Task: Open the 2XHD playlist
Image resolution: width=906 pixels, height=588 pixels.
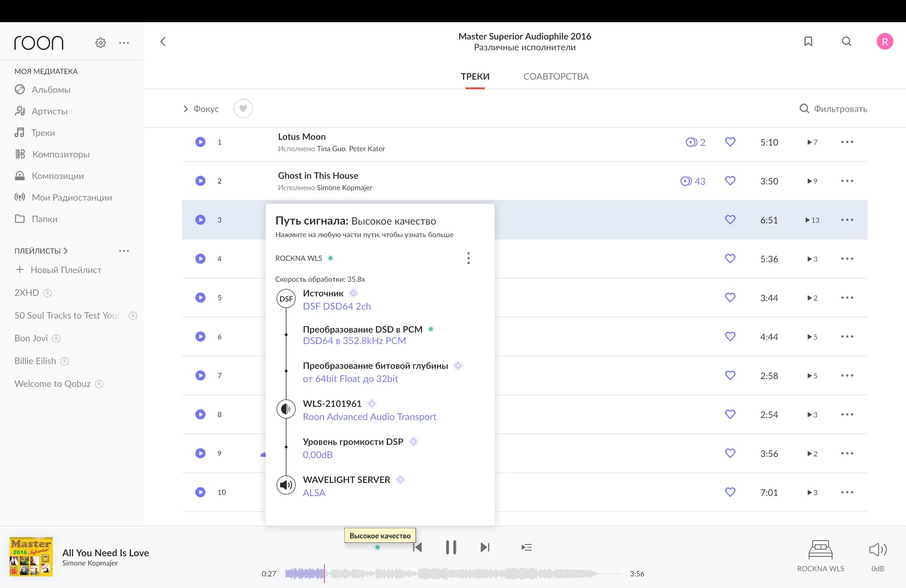Action: [26, 293]
